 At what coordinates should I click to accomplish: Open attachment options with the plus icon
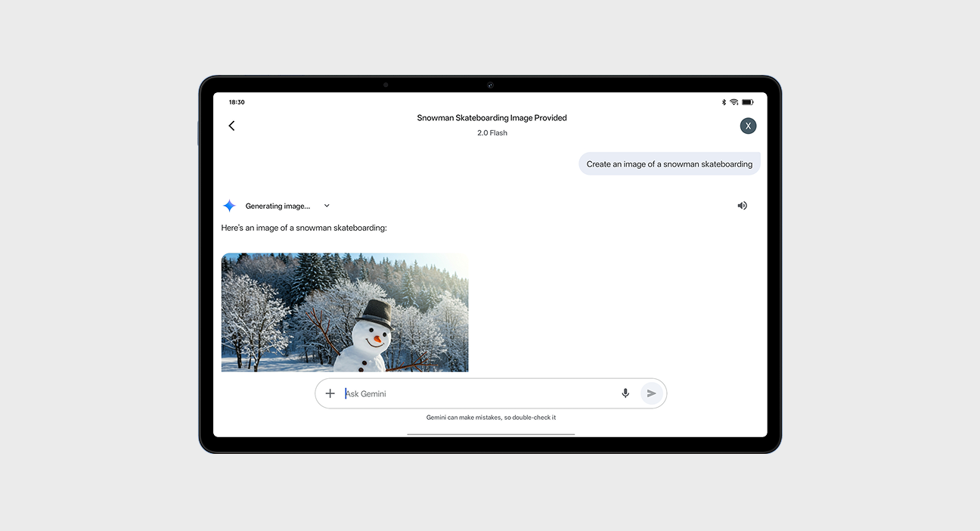pyautogui.click(x=330, y=393)
